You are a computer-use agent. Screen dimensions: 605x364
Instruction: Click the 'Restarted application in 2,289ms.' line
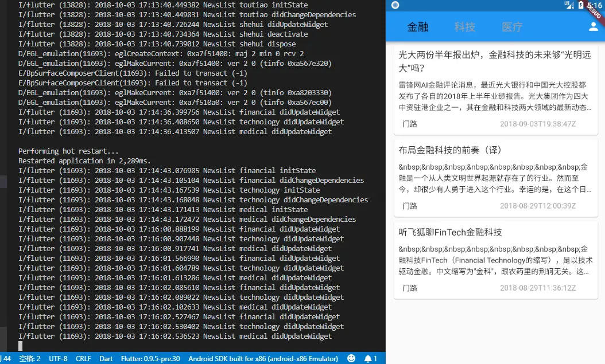(x=84, y=161)
